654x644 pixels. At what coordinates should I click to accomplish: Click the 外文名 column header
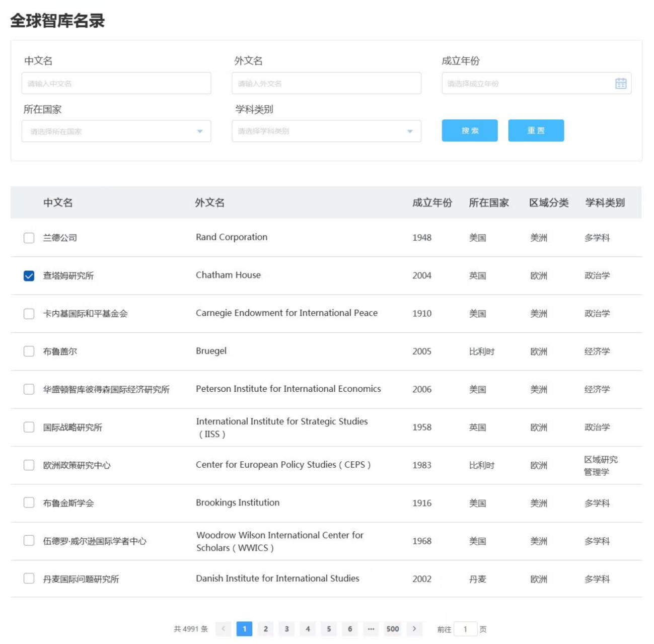click(210, 203)
